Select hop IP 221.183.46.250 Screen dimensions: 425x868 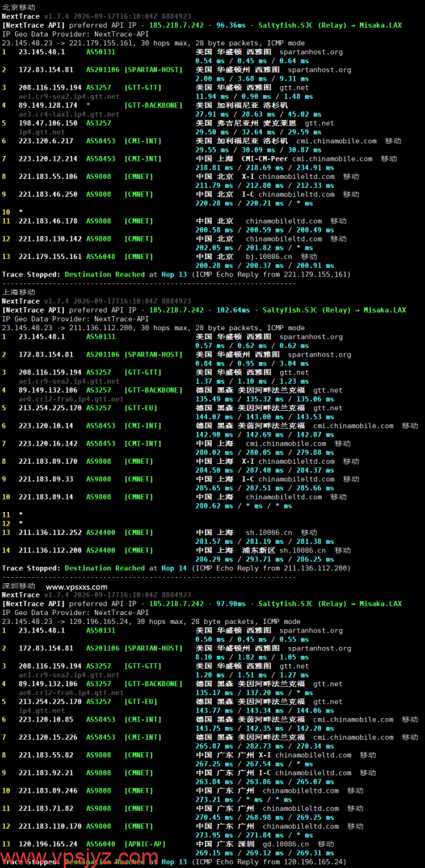pyautogui.click(x=48, y=194)
